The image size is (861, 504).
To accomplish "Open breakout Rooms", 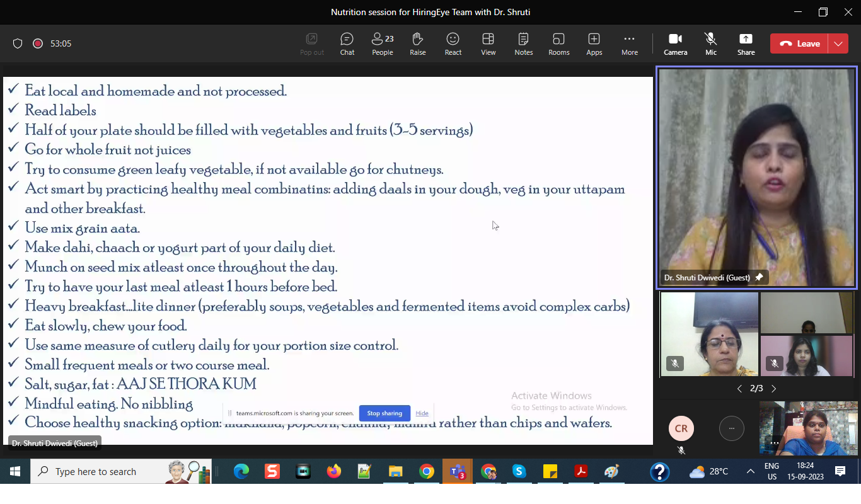I will pos(558,44).
